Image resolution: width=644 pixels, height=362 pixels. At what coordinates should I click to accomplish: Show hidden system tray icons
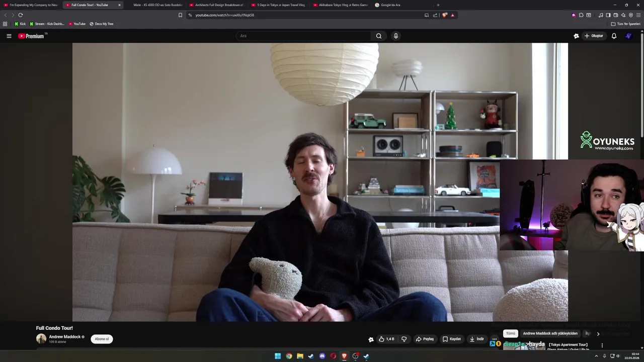(x=596, y=356)
